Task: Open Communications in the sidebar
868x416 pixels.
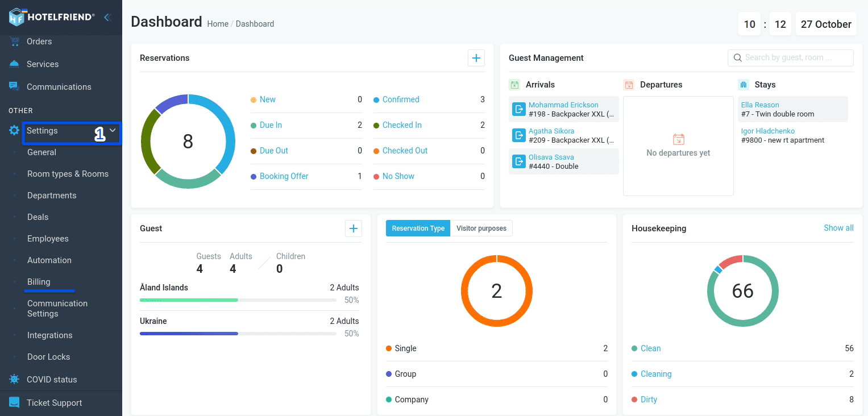Action: click(59, 87)
